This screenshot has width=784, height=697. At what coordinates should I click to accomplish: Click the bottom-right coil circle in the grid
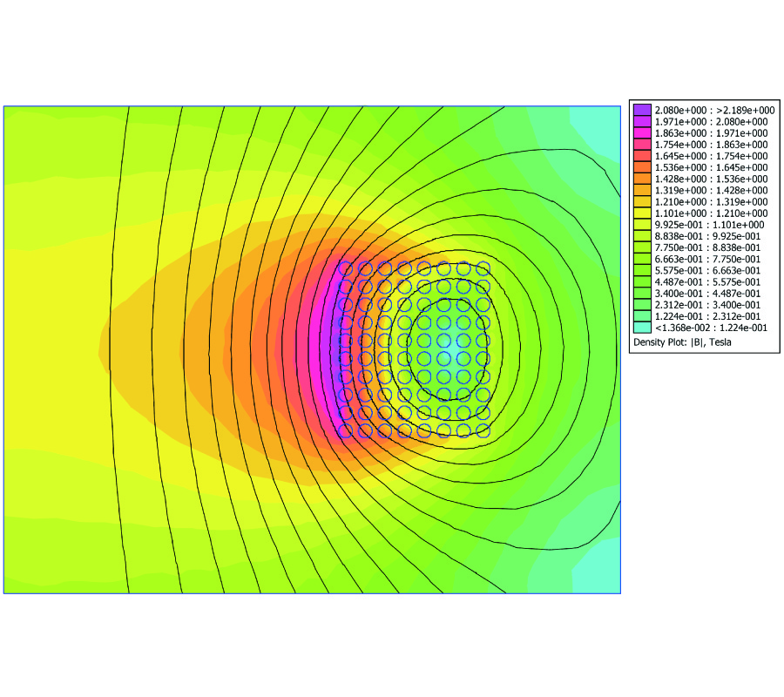[483, 430]
